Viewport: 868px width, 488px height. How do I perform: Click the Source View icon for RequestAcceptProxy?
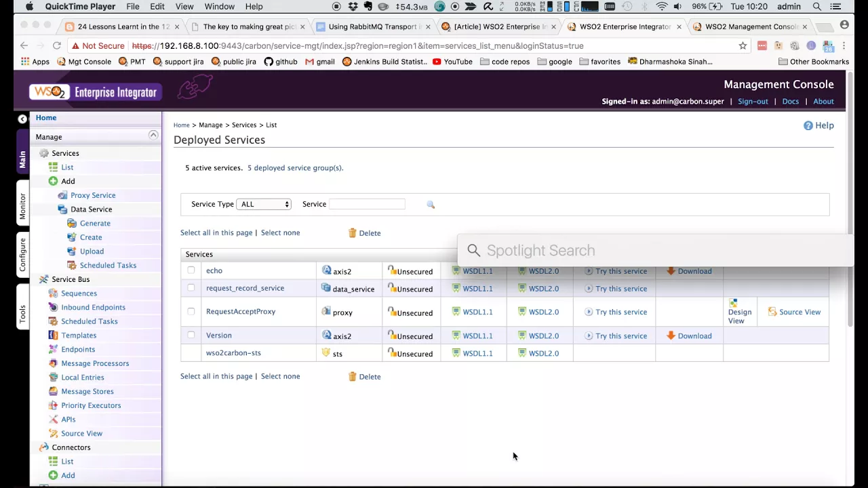[772, 312]
